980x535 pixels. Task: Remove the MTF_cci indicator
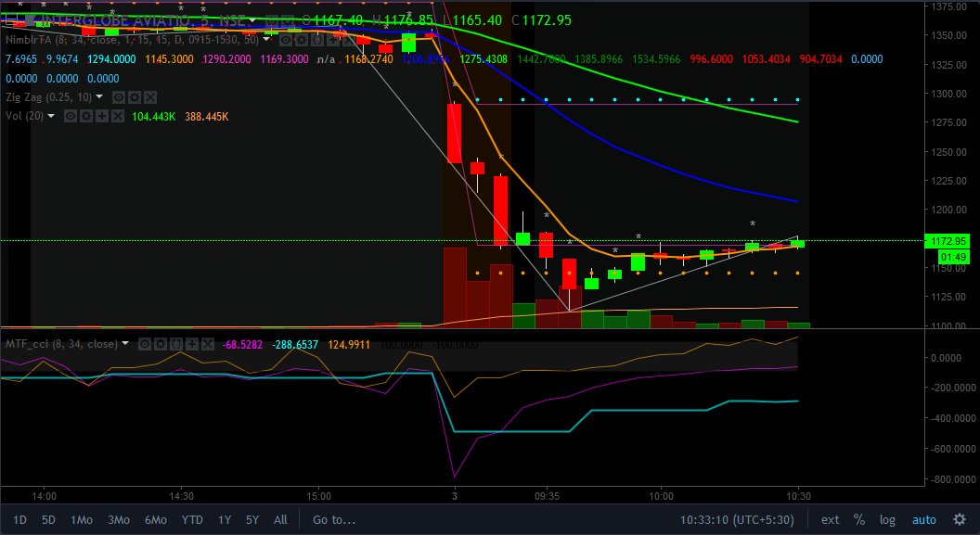pos(208,344)
